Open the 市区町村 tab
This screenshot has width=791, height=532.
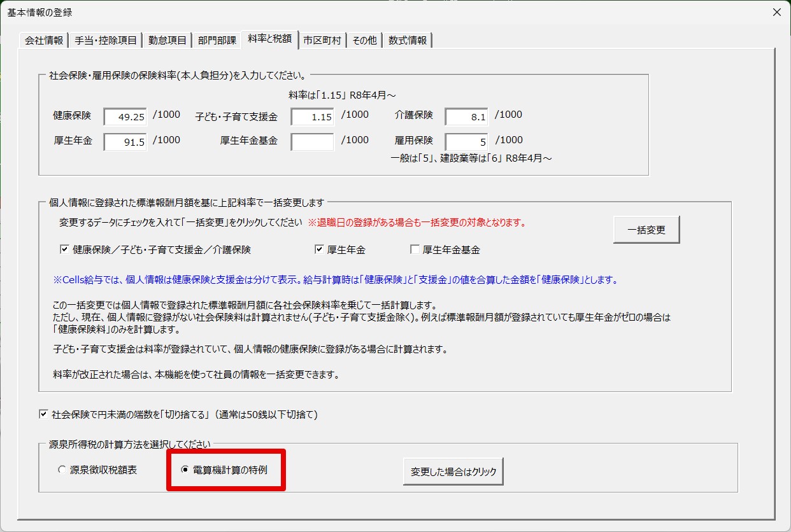322,41
